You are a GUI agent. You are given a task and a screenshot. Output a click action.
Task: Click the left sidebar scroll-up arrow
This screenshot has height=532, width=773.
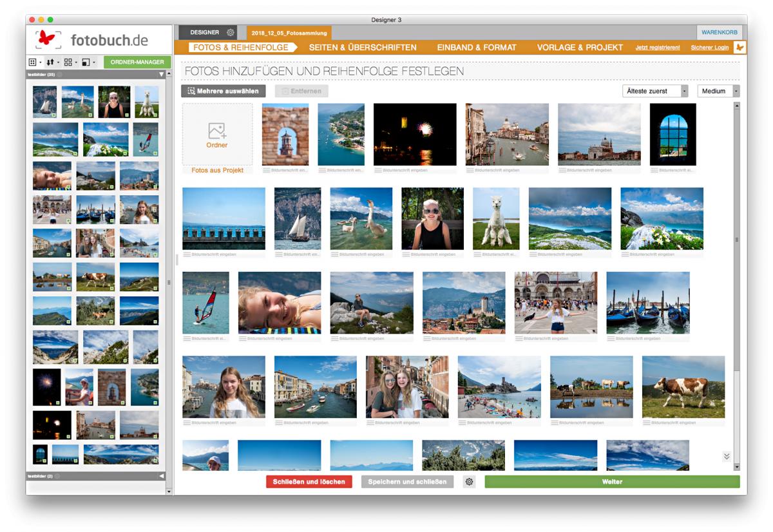point(169,73)
